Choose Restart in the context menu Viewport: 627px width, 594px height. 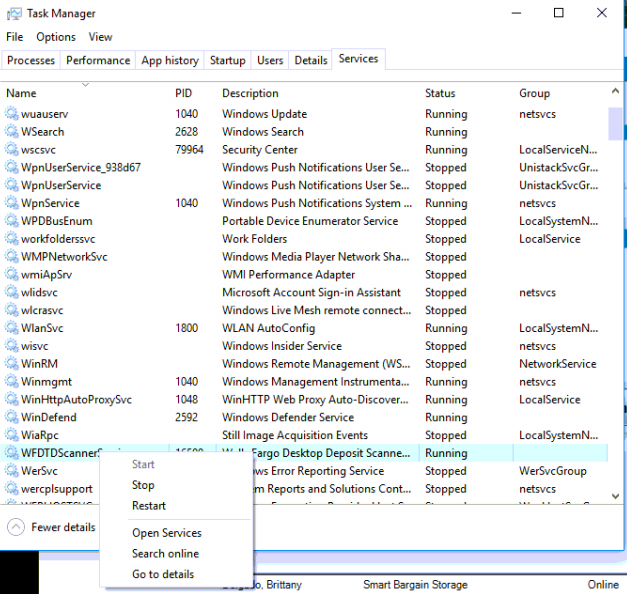pos(149,506)
